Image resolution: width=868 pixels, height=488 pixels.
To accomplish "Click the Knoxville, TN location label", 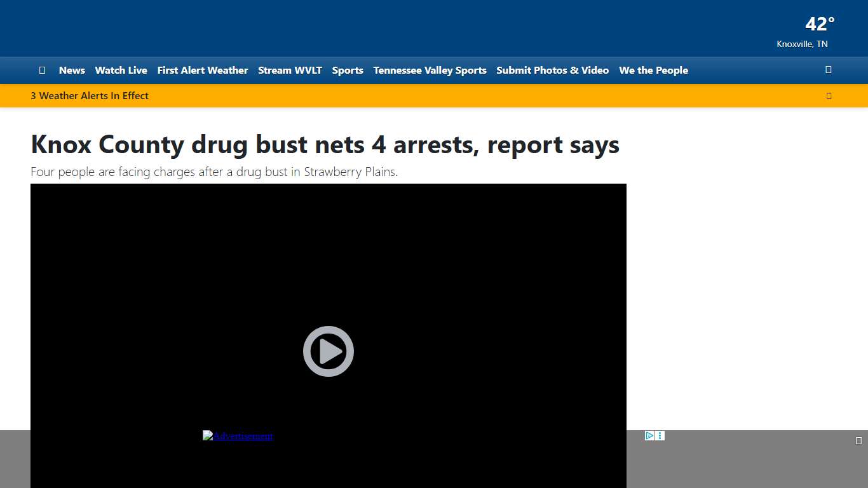I will pyautogui.click(x=802, y=44).
